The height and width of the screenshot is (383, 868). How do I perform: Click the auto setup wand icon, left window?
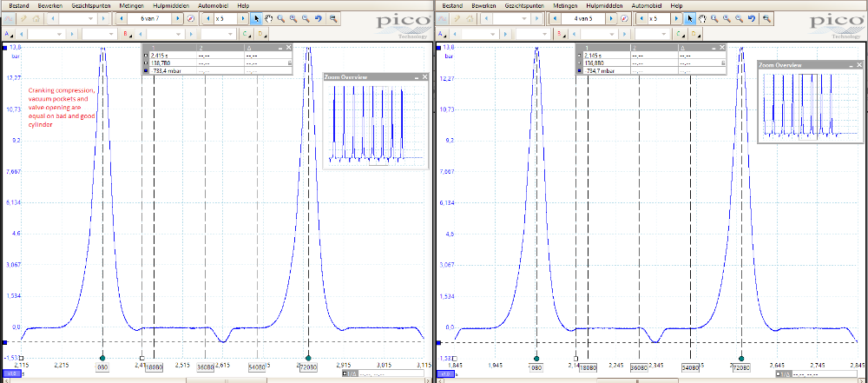(x=23, y=18)
